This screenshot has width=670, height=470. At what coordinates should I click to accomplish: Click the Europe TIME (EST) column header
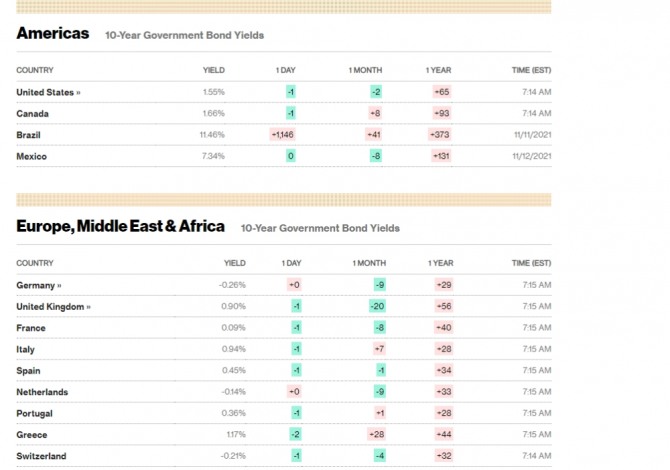click(532, 263)
